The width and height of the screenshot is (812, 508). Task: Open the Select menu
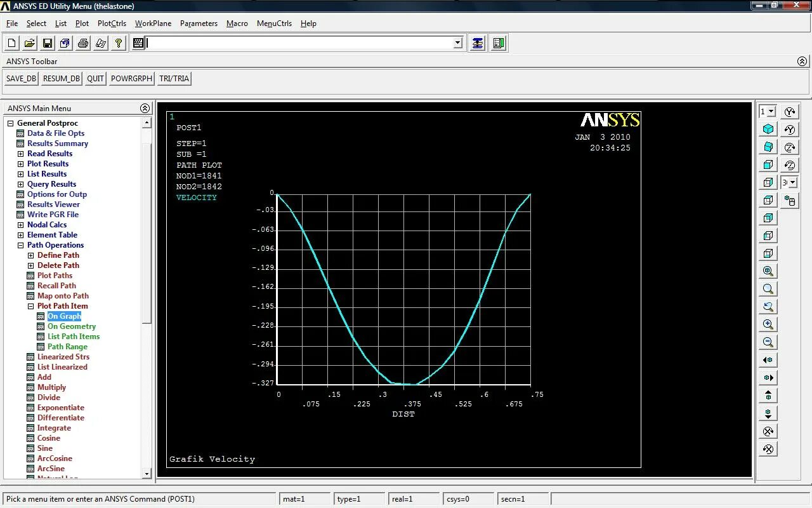pyautogui.click(x=36, y=23)
